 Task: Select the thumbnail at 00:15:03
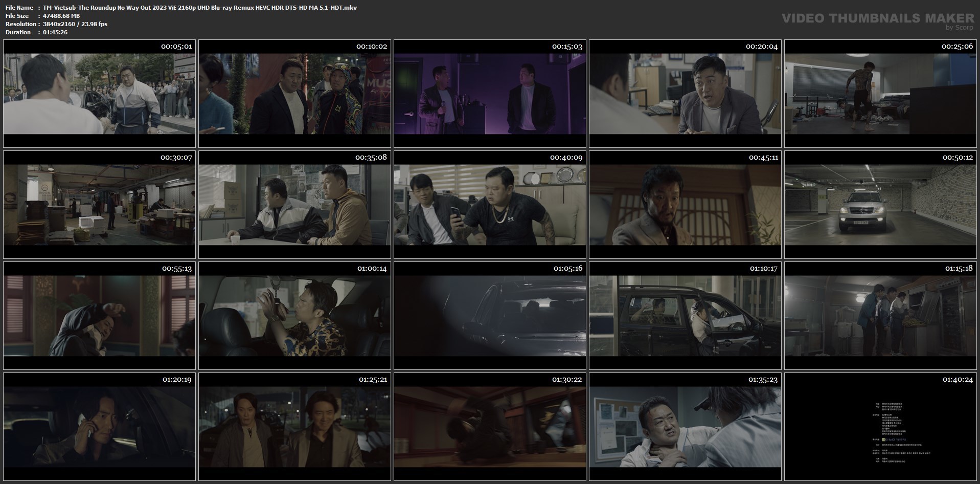tap(490, 94)
